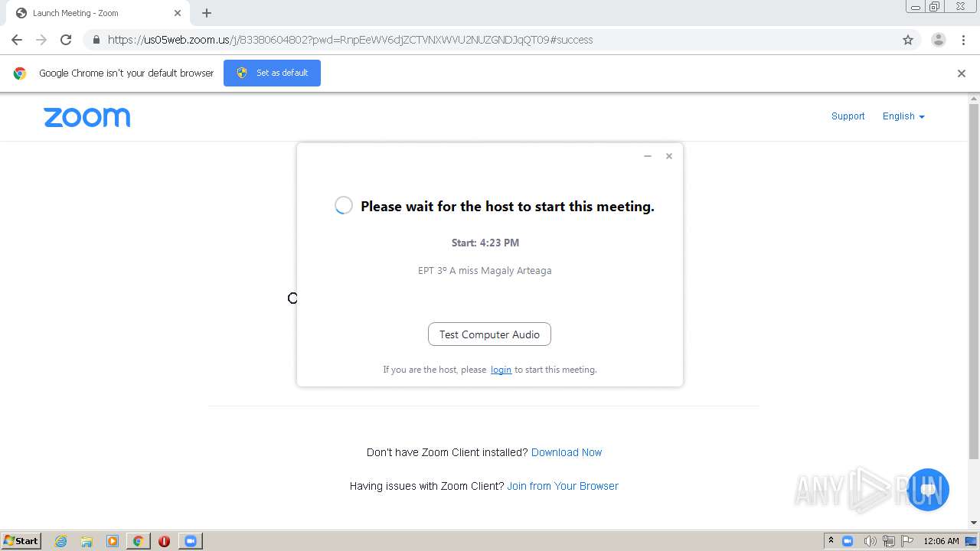Click the Chrome forward arrow
The width and height of the screenshot is (980, 551).
point(41,40)
